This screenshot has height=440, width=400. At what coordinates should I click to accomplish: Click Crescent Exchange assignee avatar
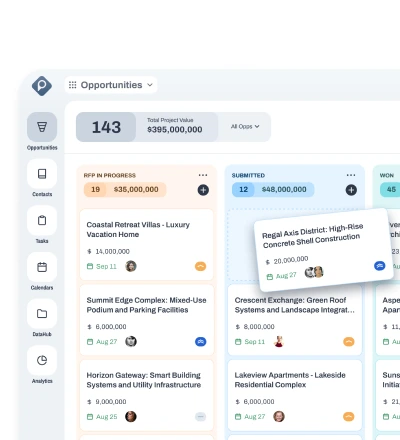point(279,341)
